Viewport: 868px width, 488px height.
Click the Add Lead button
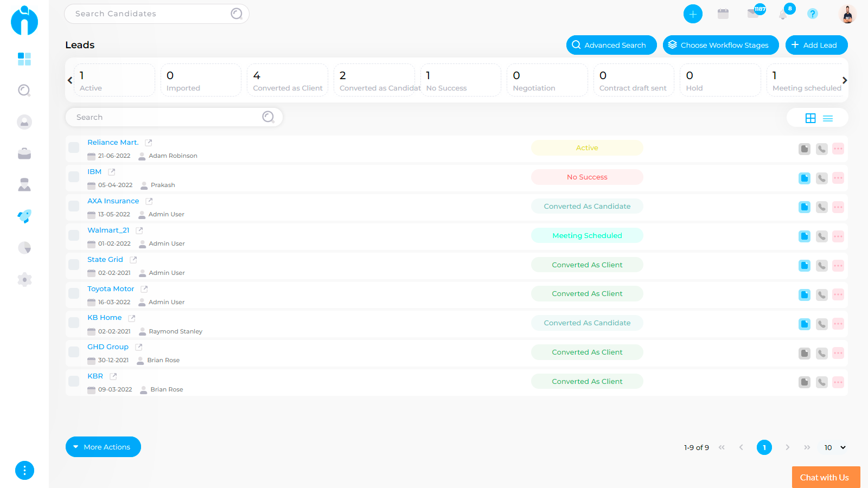click(816, 45)
